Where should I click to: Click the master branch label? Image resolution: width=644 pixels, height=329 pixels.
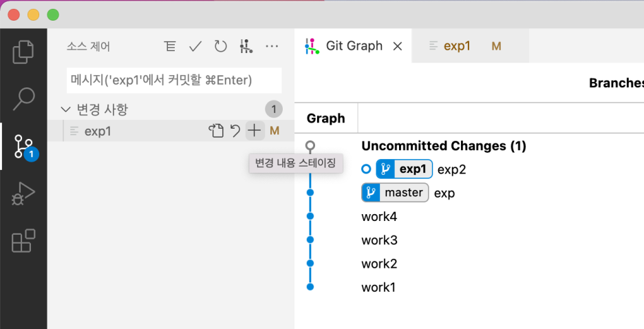(x=395, y=193)
